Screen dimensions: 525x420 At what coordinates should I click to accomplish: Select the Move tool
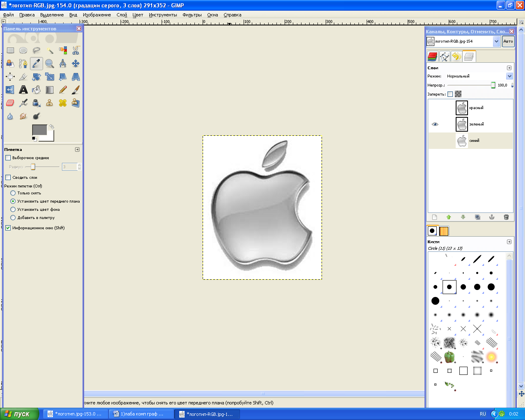pos(76,64)
